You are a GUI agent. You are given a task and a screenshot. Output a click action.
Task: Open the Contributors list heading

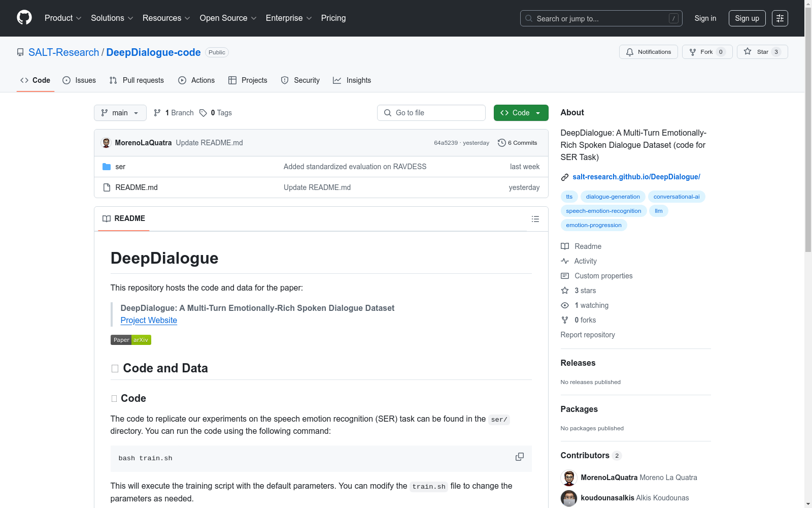591,455
